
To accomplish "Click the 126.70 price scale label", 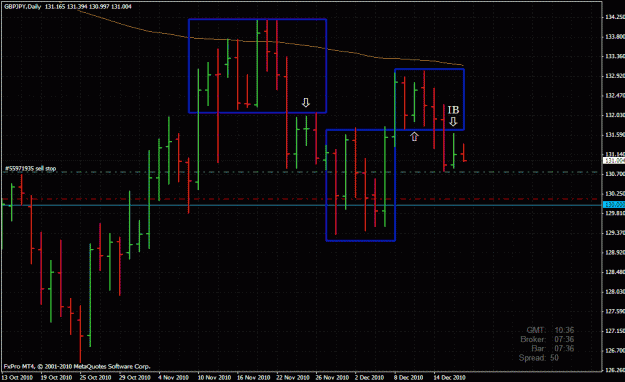I will [x=615, y=351].
